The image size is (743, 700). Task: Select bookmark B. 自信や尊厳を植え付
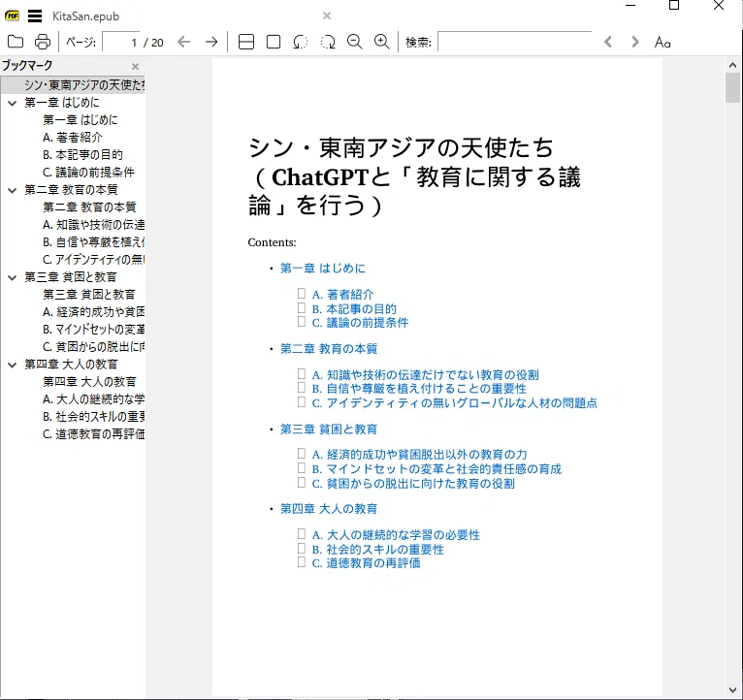pyautogui.click(x=93, y=242)
